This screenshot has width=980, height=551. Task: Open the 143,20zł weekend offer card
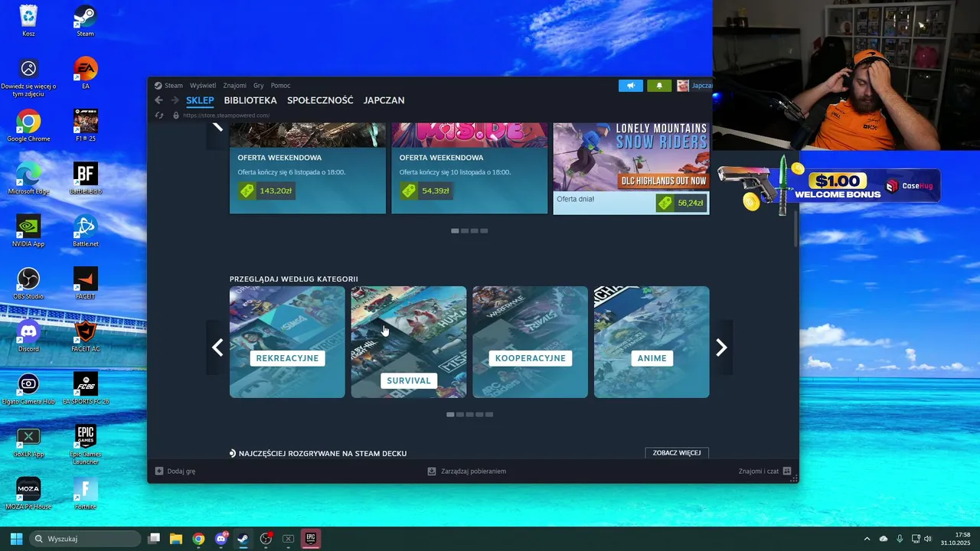308,168
